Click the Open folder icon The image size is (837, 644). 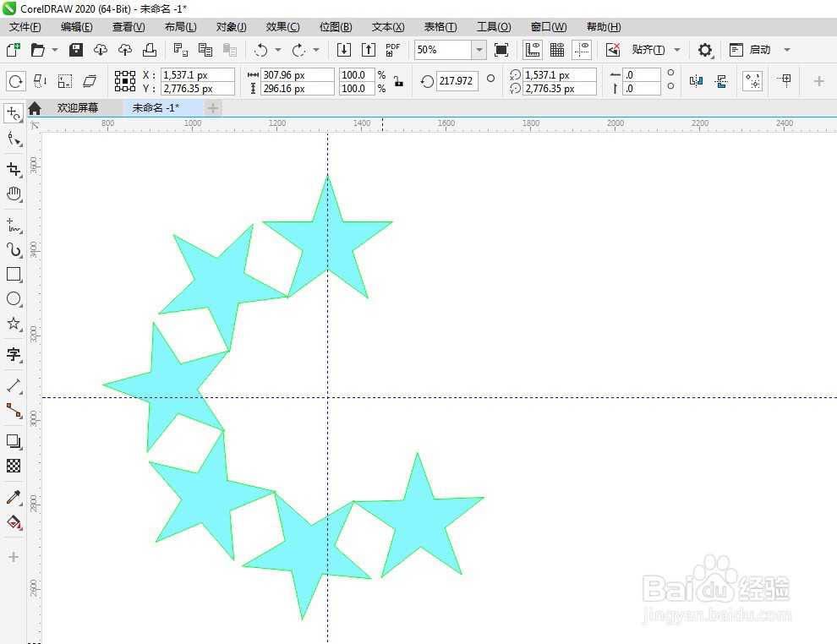click(37, 50)
